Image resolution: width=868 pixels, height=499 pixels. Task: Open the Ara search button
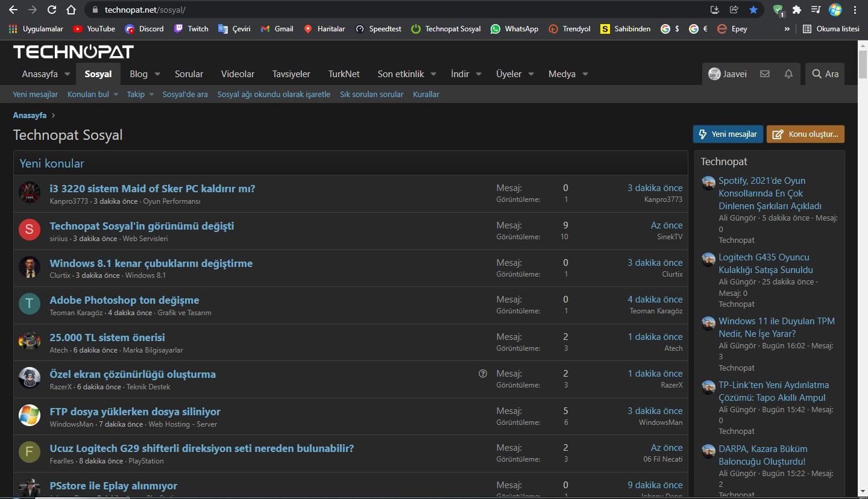(x=825, y=74)
